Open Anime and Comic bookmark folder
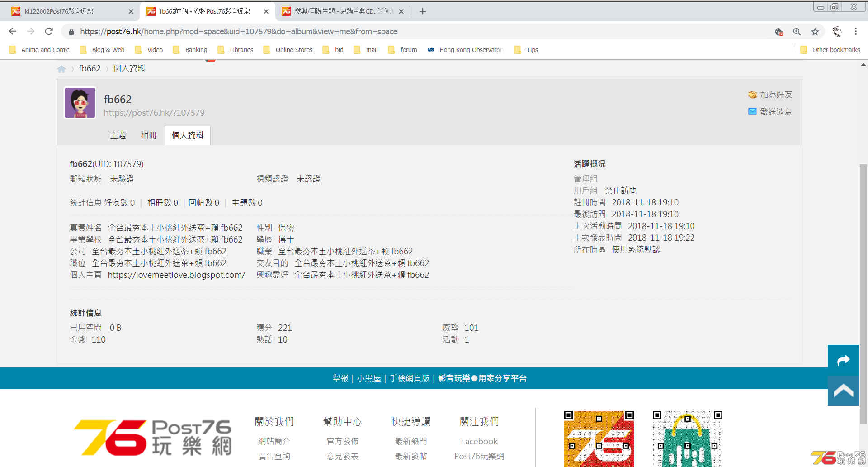 39,50
